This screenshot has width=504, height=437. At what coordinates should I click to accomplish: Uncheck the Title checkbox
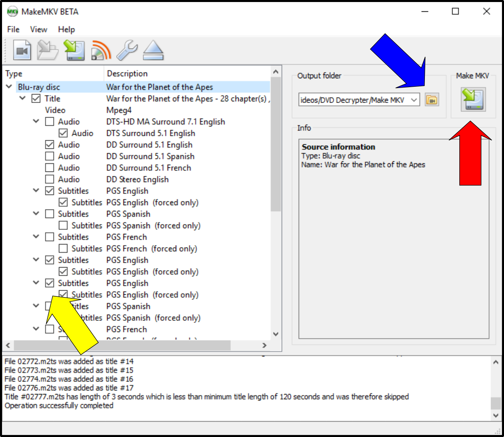pos(36,99)
